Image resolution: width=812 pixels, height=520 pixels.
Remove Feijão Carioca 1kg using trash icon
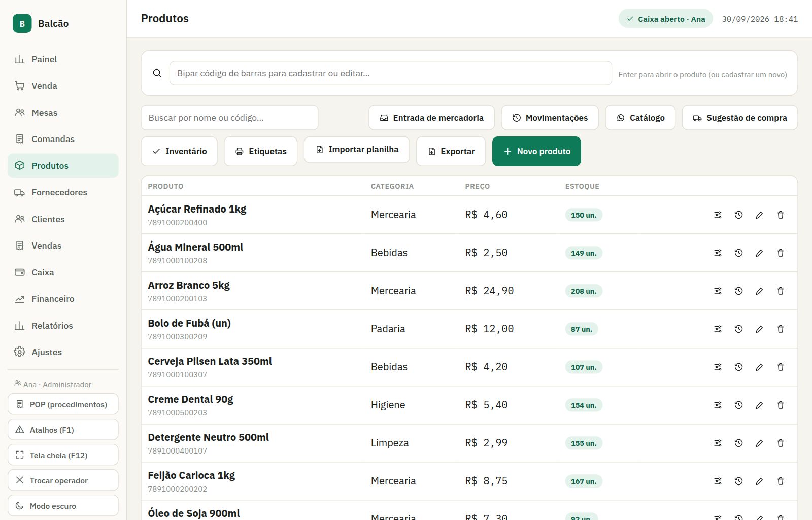coord(781,481)
